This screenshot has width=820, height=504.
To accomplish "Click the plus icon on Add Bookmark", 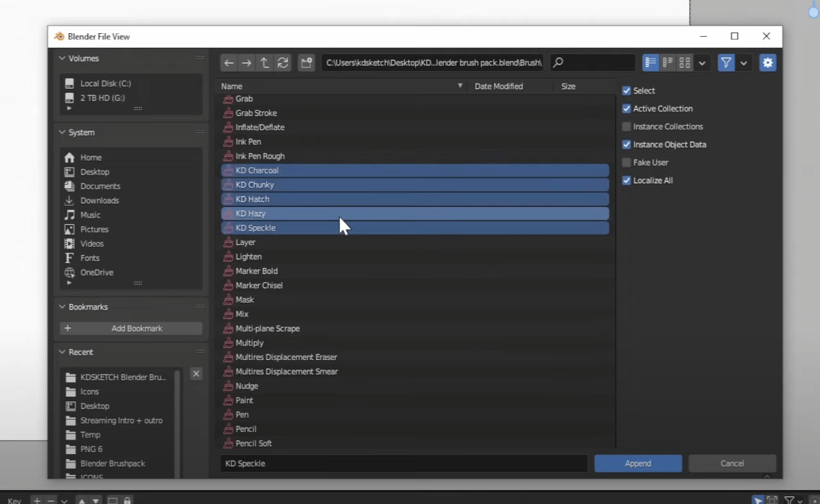I will 67,328.
